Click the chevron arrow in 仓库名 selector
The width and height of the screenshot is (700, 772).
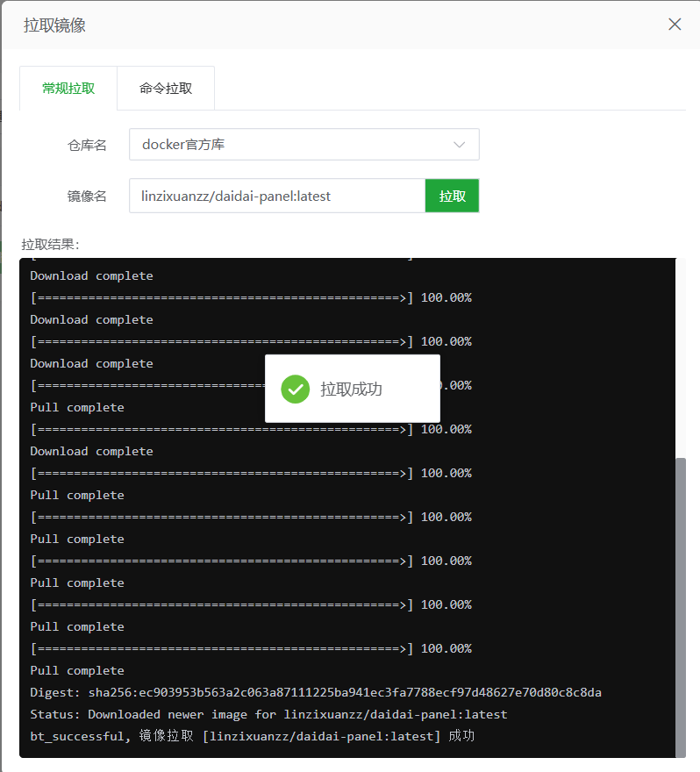[x=459, y=145]
